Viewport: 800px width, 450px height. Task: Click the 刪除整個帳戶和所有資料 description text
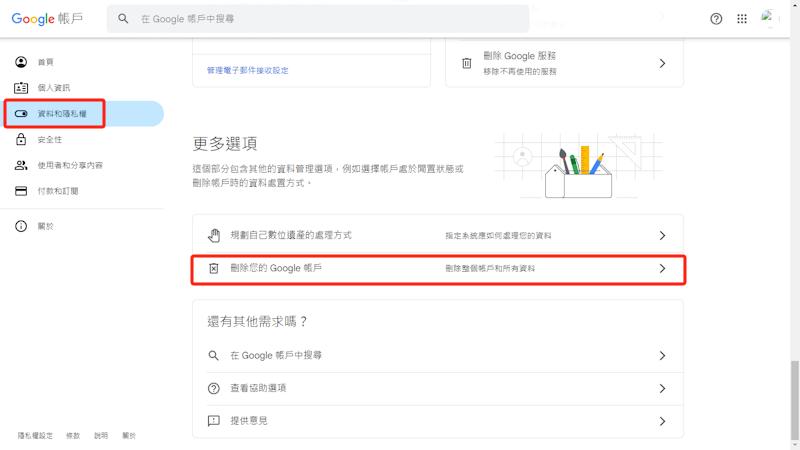click(490, 268)
